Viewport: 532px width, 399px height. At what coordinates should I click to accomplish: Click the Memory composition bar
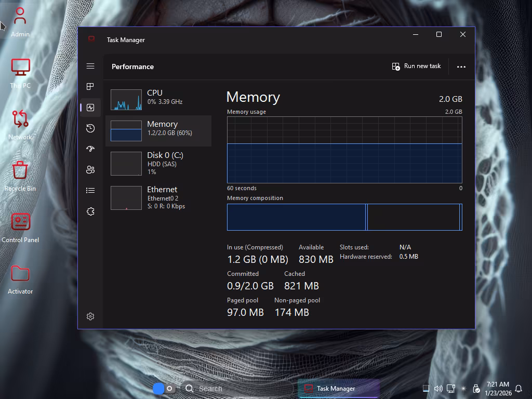pos(344,217)
